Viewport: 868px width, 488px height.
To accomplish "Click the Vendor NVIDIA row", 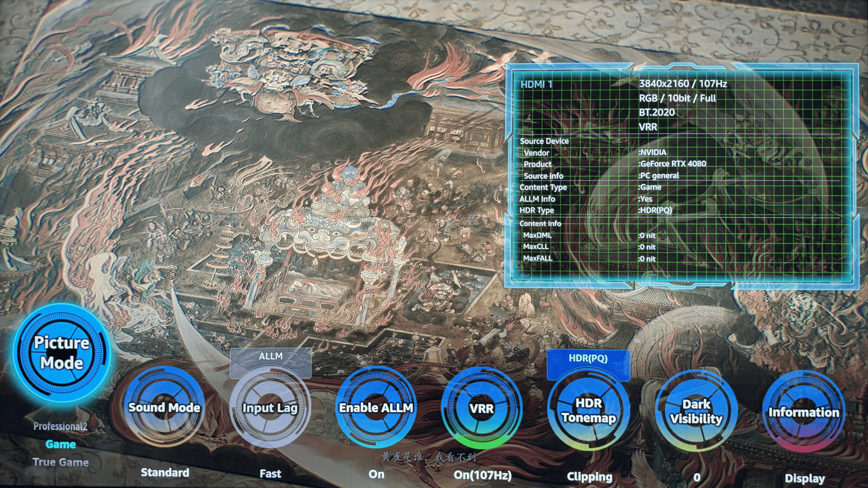I will [x=595, y=152].
